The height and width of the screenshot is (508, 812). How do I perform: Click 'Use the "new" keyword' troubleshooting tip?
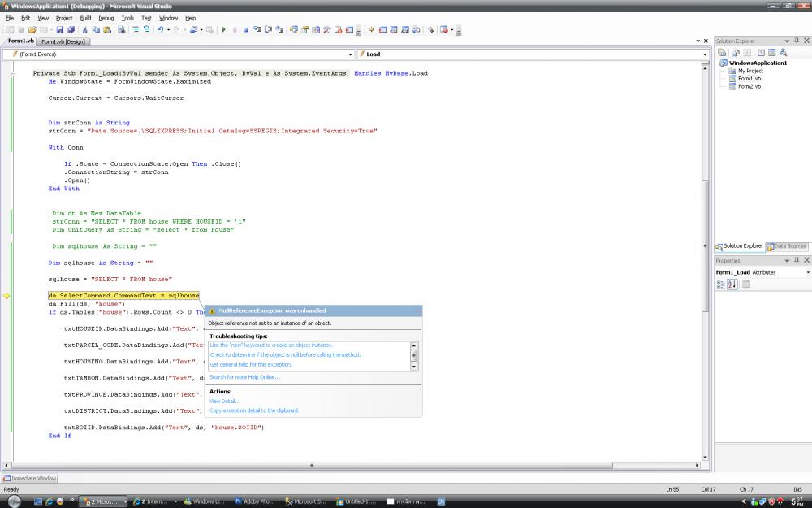pyautogui.click(x=271, y=345)
